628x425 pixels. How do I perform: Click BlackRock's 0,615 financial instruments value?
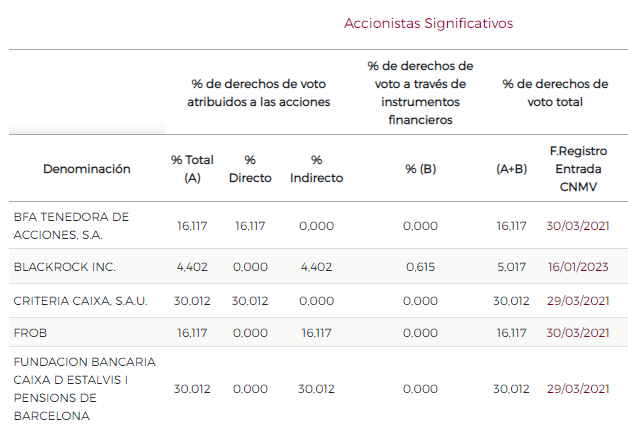tap(420, 267)
